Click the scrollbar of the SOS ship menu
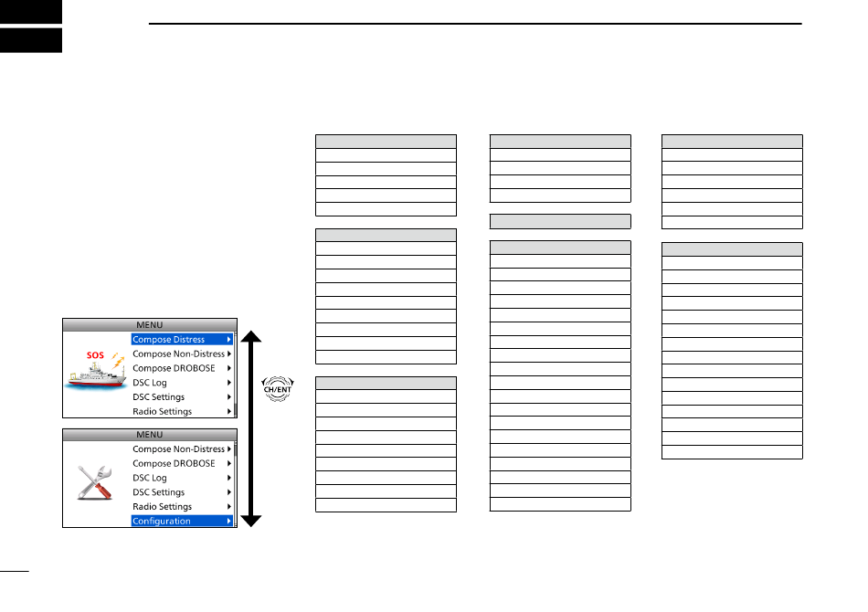Screen dimensions: 868x612 coord(235,375)
